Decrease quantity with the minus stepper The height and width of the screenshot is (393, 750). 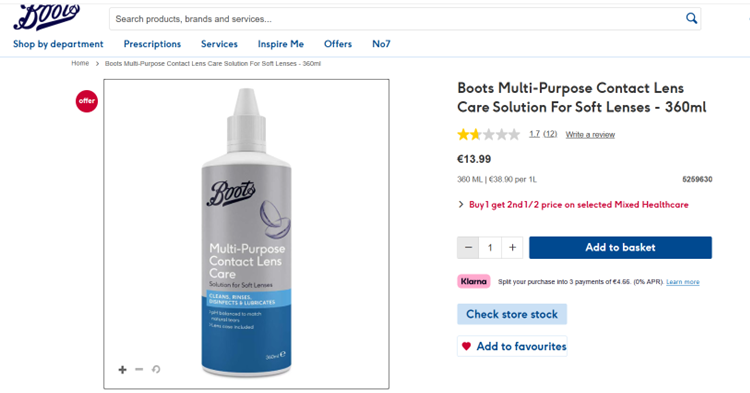click(x=468, y=248)
